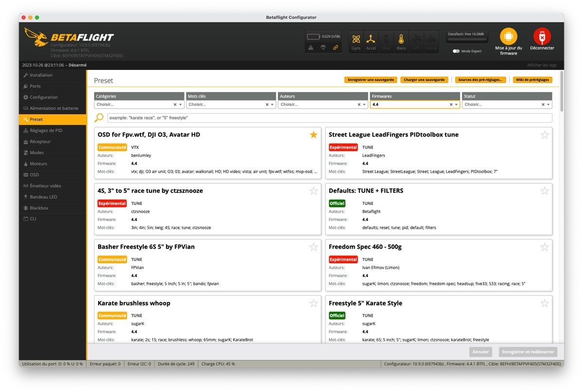Clear the Auteurs filter x
Image resolution: width=583 pixels, height=392 pixels.
point(359,104)
